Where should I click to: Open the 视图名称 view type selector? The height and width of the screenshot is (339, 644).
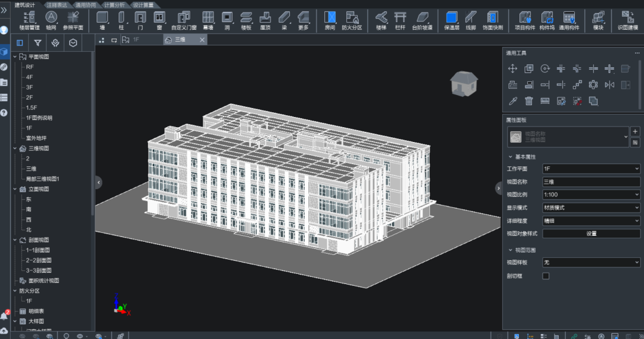(568, 137)
